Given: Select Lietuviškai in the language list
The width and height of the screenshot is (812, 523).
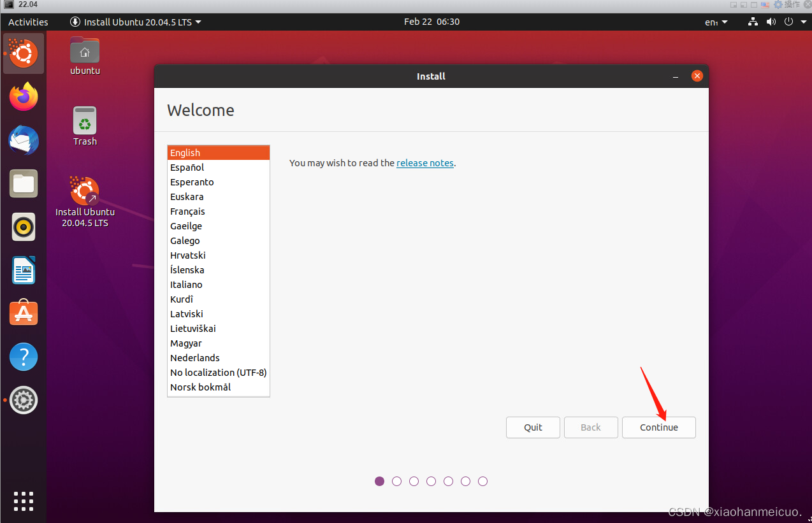Looking at the screenshot, I should (219, 329).
